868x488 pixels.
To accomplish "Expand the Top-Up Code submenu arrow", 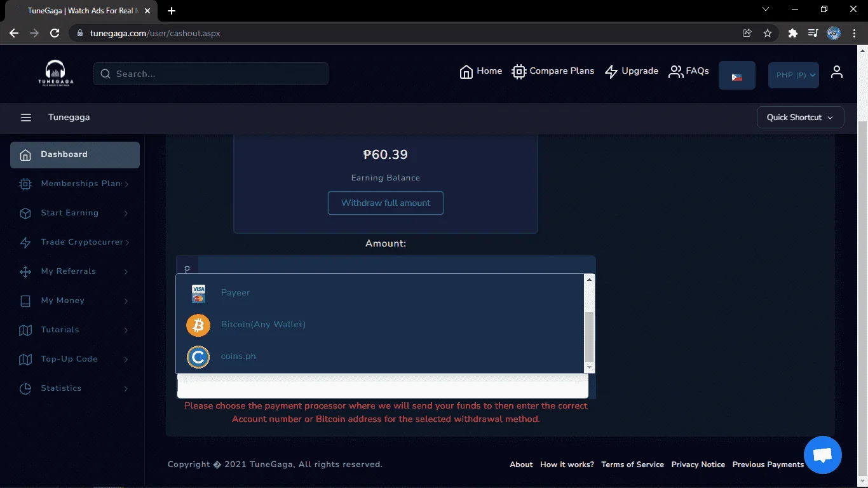I will click(x=126, y=360).
